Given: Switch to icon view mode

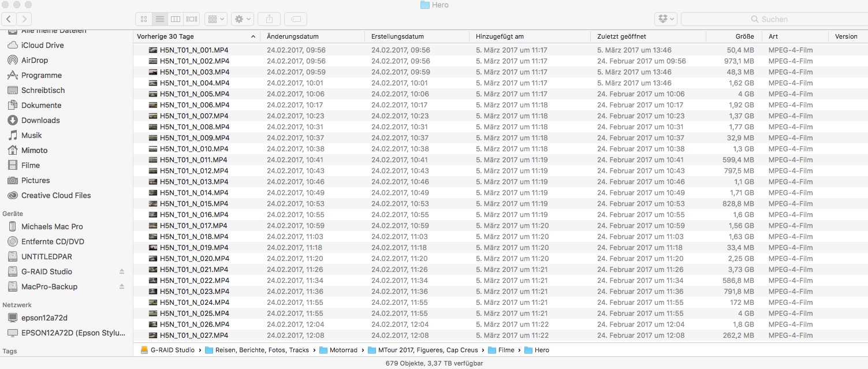Looking at the screenshot, I should (144, 19).
